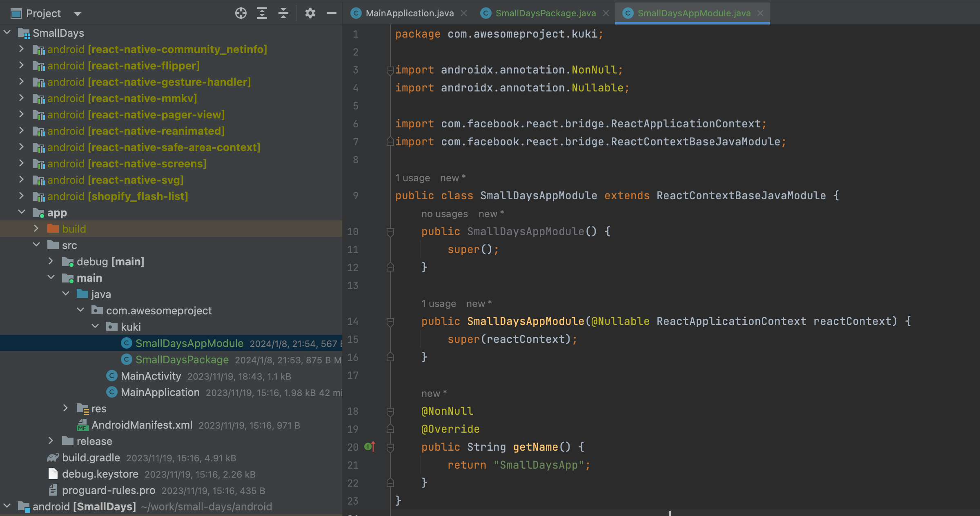Select SmallDaysPackage in project tree

coord(182,360)
